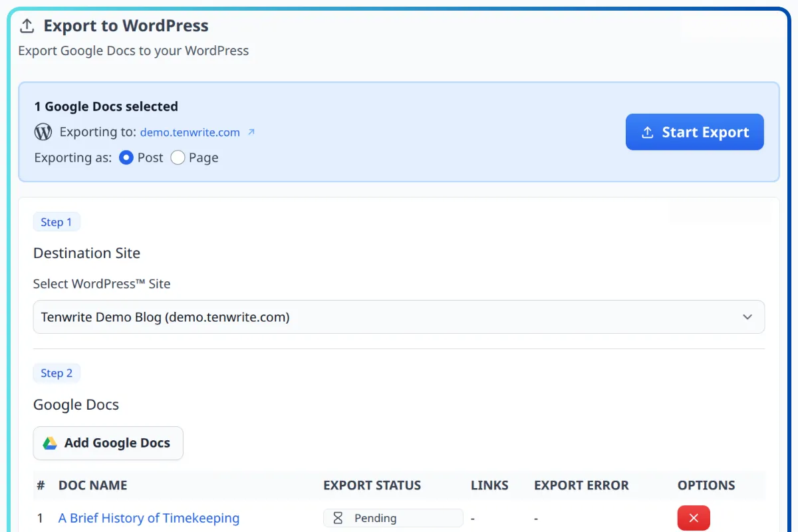Image resolution: width=798 pixels, height=532 pixels.
Task: Click the Google Drive icon on Add Google Docs
Action: point(49,443)
